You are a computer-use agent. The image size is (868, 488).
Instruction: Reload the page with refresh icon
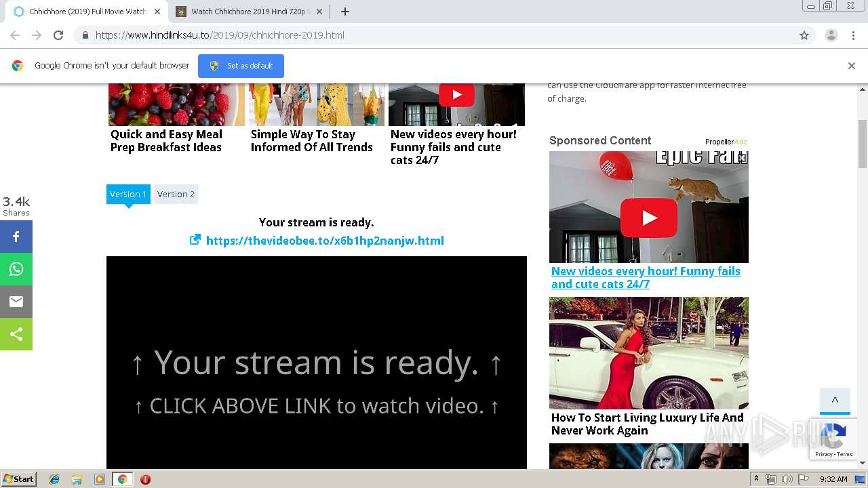coord(58,35)
